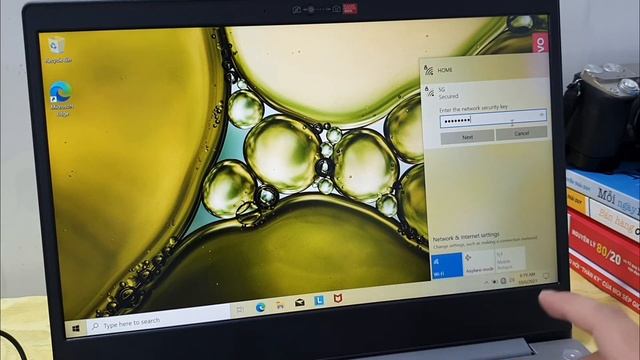Click the taskbar clock and date
Viewport: 640px width, 360px height.
click(527, 278)
